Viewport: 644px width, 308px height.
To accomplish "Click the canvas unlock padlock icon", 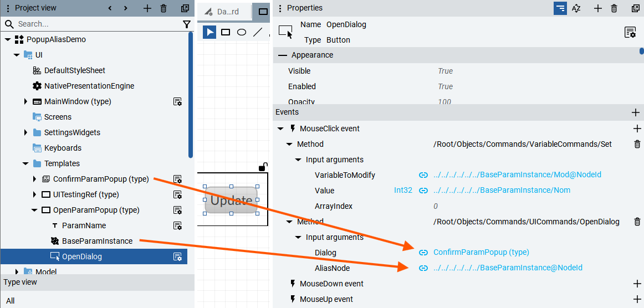I will (x=263, y=167).
